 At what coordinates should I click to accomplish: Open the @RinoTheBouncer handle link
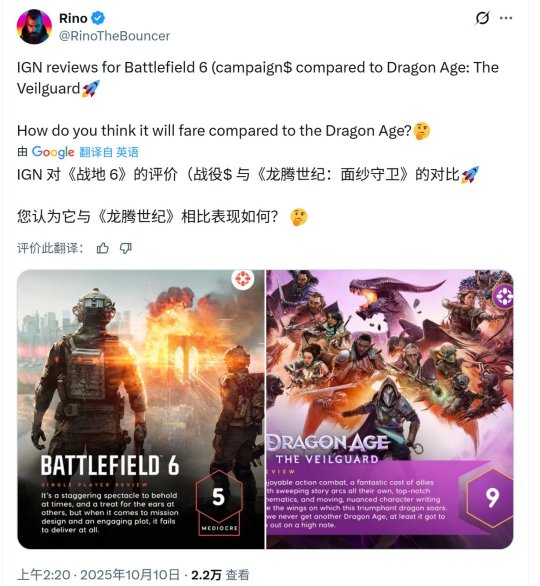pos(114,36)
